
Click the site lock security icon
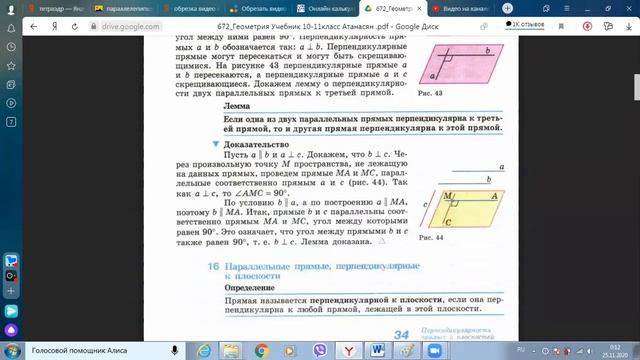coord(93,27)
